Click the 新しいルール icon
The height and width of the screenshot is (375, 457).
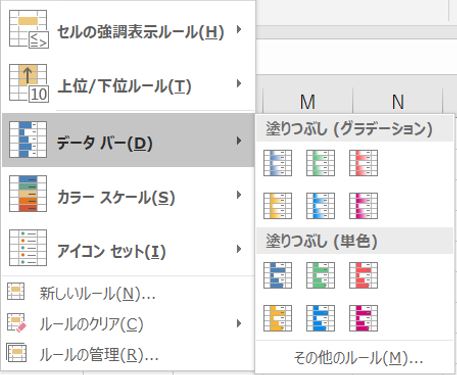16,292
